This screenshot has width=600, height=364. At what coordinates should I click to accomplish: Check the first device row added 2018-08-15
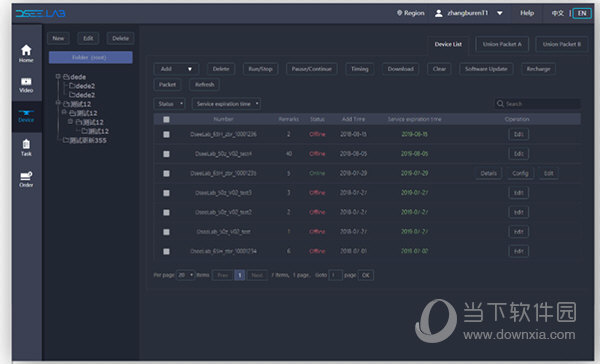(x=166, y=134)
